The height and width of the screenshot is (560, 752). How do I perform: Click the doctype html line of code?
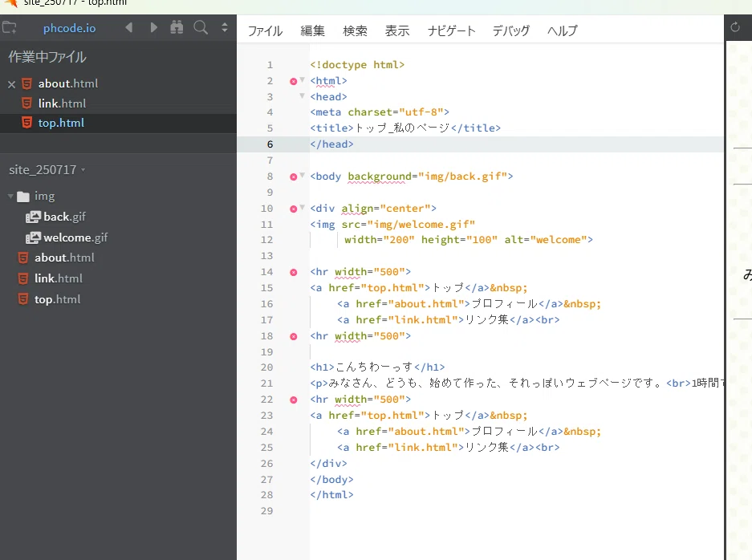click(357, 65)
